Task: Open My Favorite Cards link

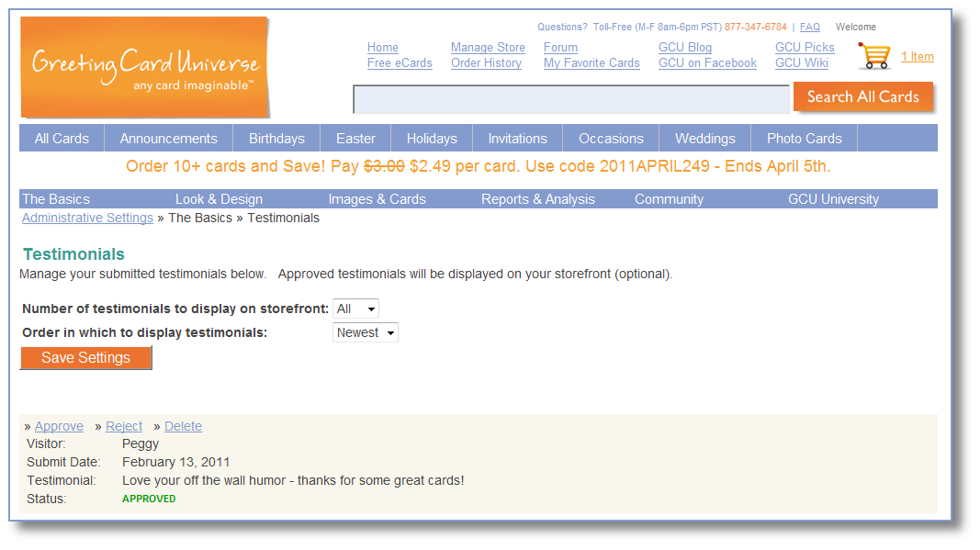Action: pos(591,63)
